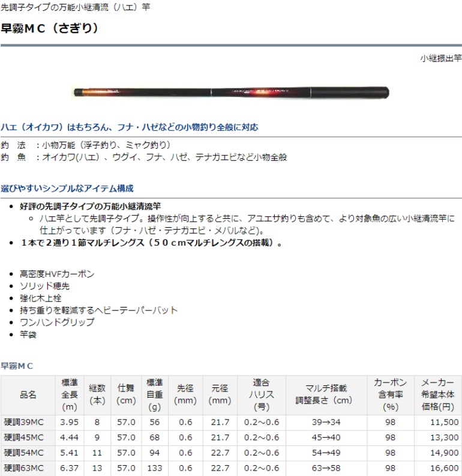The height and width of the screenshot is (476, 462).
Task: Click table header 仕舞(cm)
Action: 126,394
